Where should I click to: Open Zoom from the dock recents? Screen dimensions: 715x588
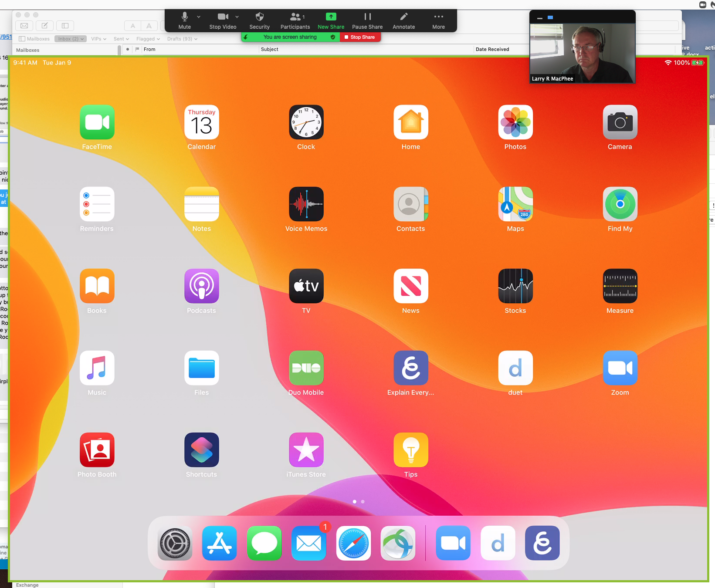[453, 543]
